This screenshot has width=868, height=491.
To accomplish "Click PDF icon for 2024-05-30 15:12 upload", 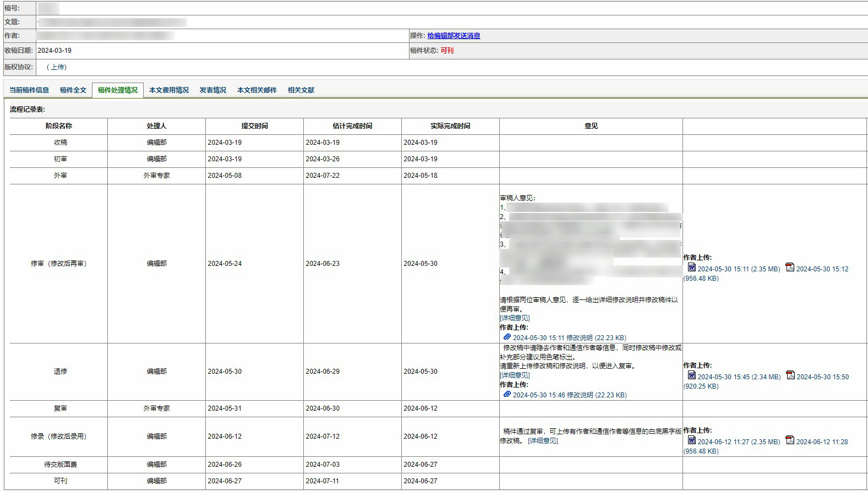I will tap(790, 268).
